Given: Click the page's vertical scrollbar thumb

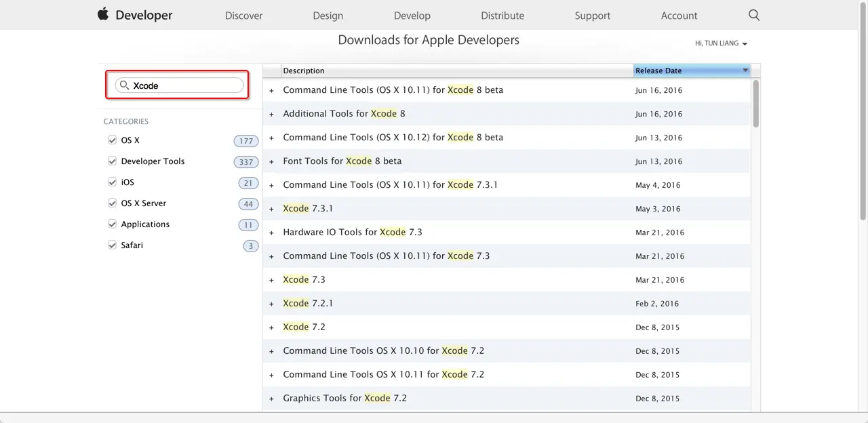Looking at the screenshot, I should [863, 113].
